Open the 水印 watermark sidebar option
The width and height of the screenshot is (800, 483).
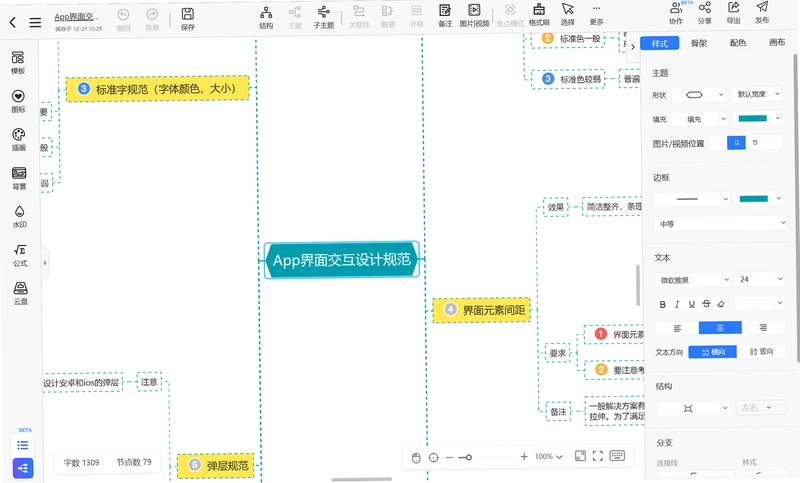pyautogui.click(x=19, y=216)
